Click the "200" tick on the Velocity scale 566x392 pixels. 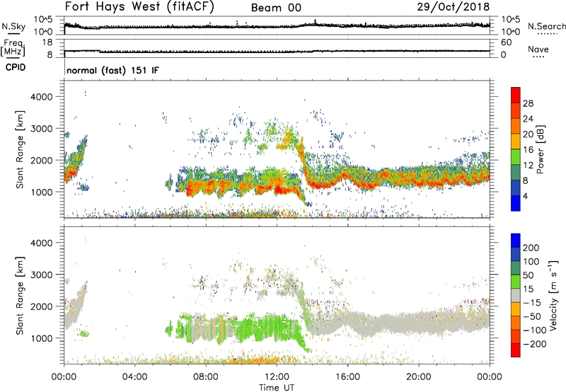(x=531, y=248)
